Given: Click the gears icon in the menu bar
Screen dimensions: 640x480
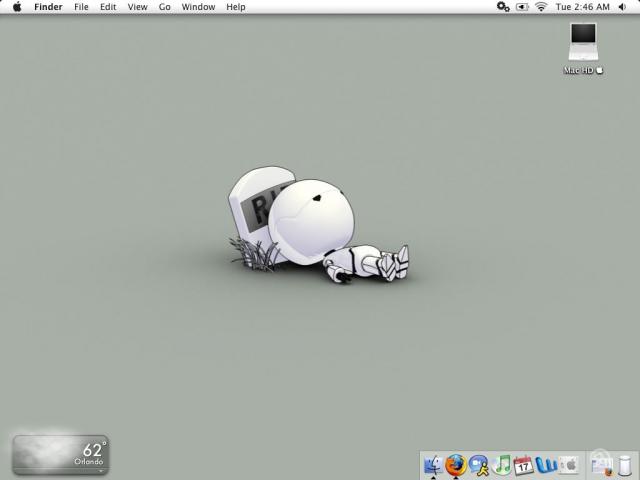Looking at the screenshot, I should coord(503,7).
